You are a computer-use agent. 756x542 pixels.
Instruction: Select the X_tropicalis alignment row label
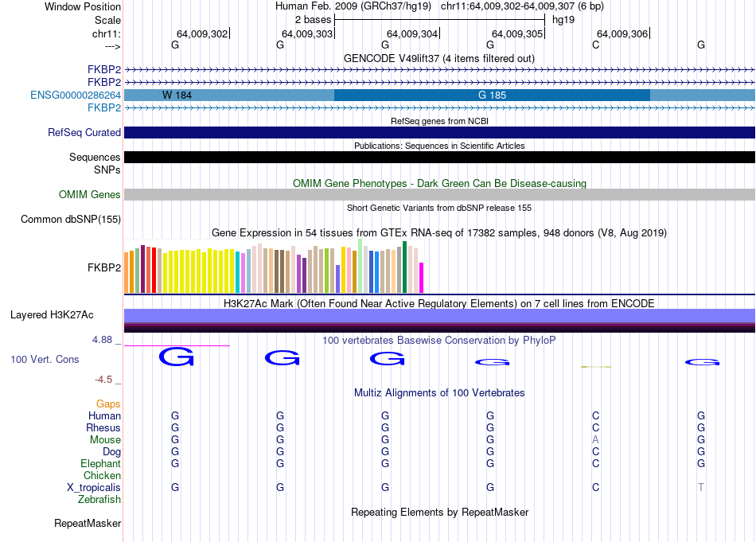pyautogui.click(x=94, y=488)
